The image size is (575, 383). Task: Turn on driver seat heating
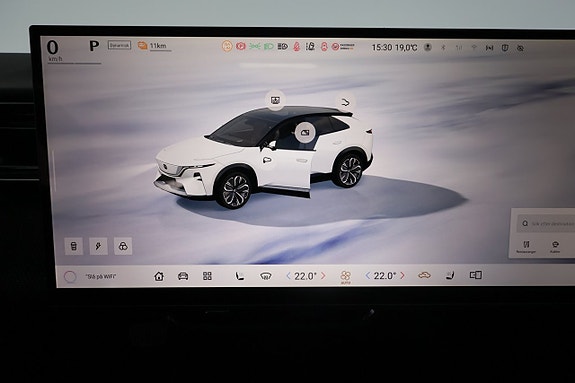(239, 276)
